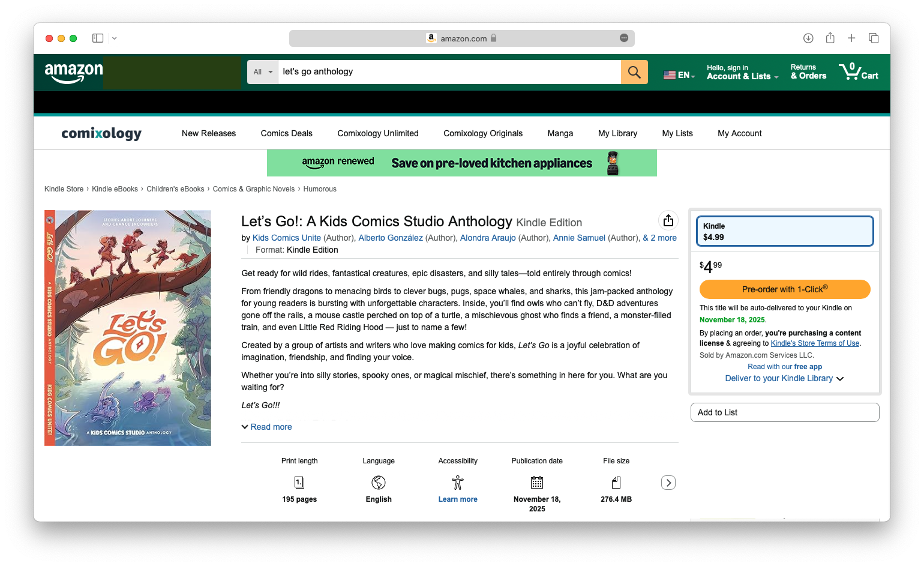Click the Amazon logo
This screenshot has width=924, height=566.
(74, 72)
